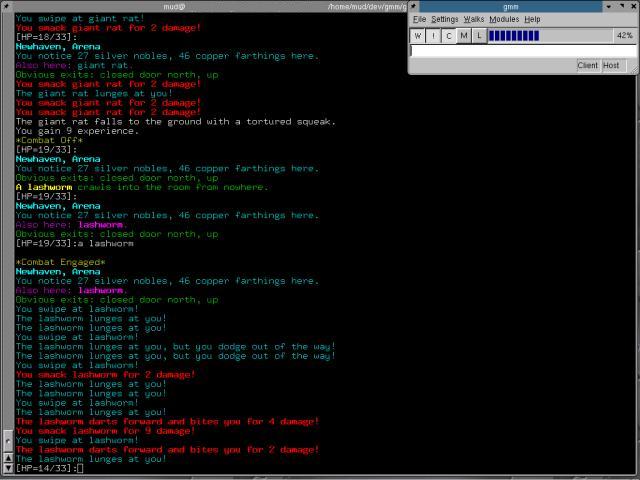Image resolution: width=640 pixels, height=480 pixels.
Task: Toggle the M button in gmm toolbar
Action: (464, 36)
